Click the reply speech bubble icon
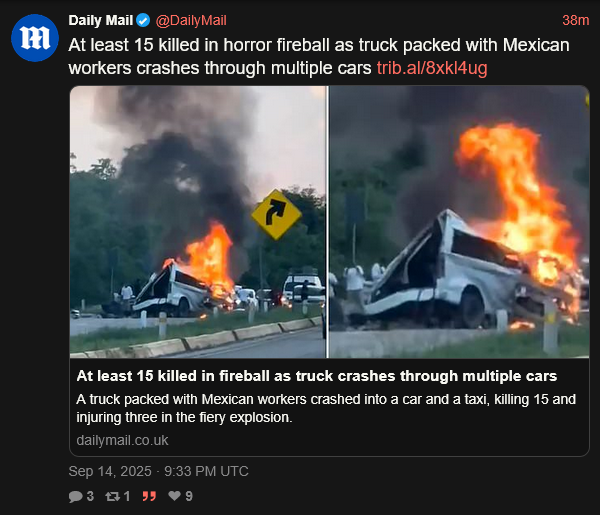This screenshot has width=600, height=515. (75, 497)
